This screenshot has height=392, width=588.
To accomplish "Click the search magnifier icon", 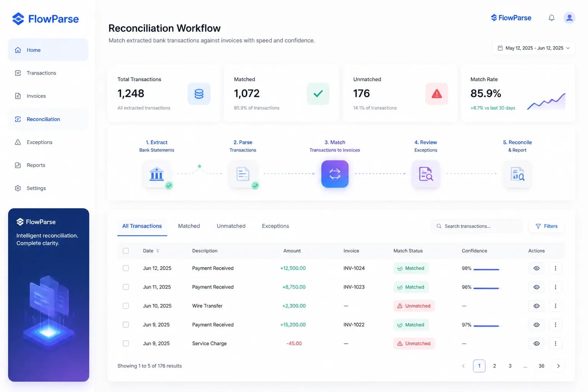I will pyautogui.click(x=439, y=226).
